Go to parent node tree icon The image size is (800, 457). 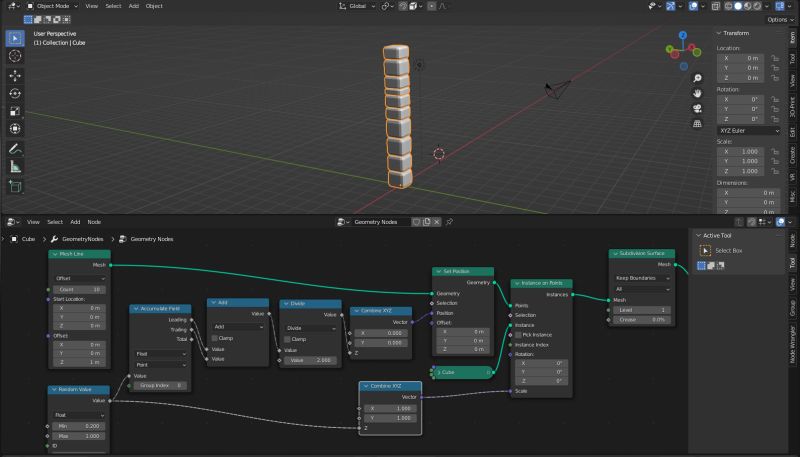click(x=739, y=222)
